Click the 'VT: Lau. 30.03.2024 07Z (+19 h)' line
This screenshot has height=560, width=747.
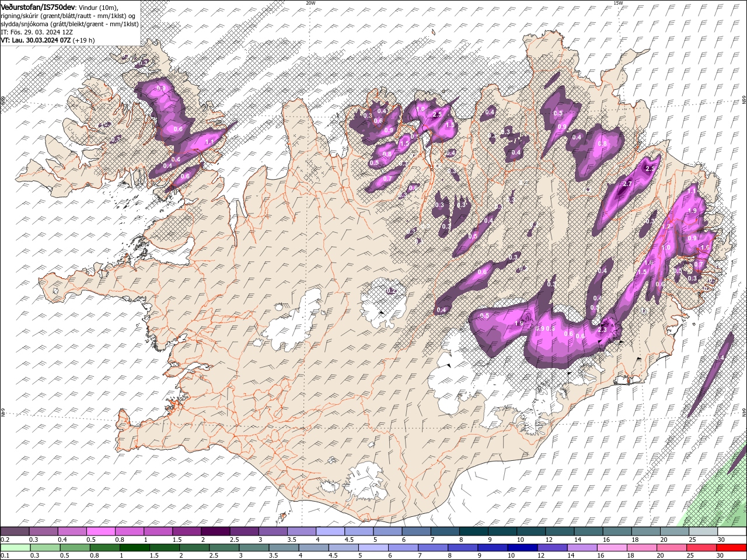(x=47, y=40)
